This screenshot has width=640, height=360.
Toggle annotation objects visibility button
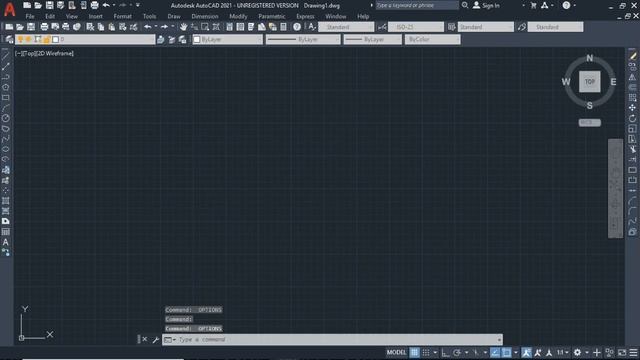[x=527, y=352]
